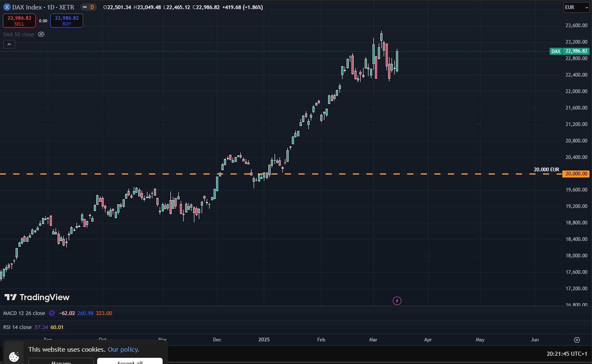Select the SMA 50 close indicator label
The width and height of the screenshot is (592, 364).
(19, 34)
